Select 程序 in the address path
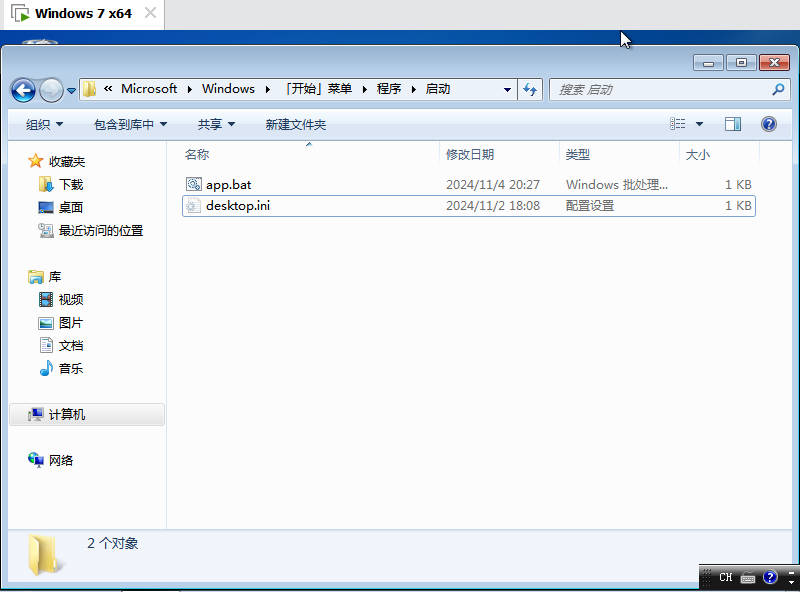 (389, 89)
